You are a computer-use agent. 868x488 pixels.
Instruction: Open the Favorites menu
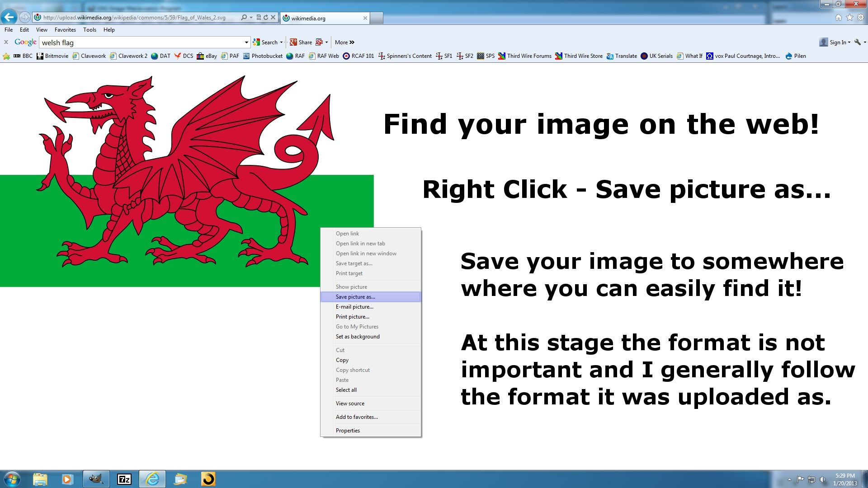coord(65,30)
